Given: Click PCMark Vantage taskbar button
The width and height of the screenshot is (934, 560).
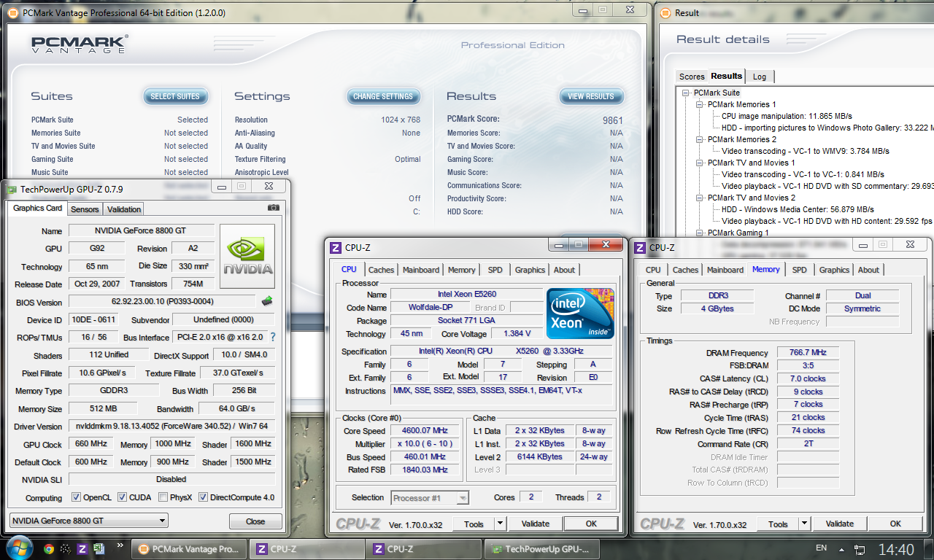Looking at the screenshot, I should (188, 549).
